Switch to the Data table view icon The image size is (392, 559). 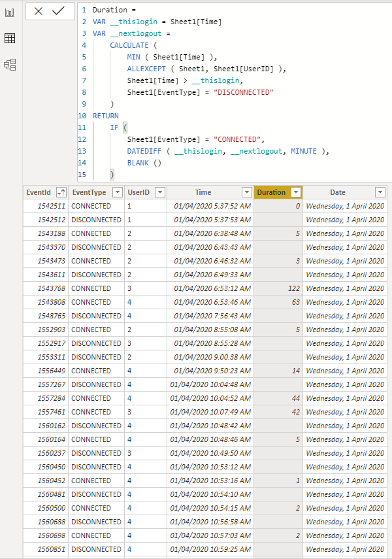point(10,38)
